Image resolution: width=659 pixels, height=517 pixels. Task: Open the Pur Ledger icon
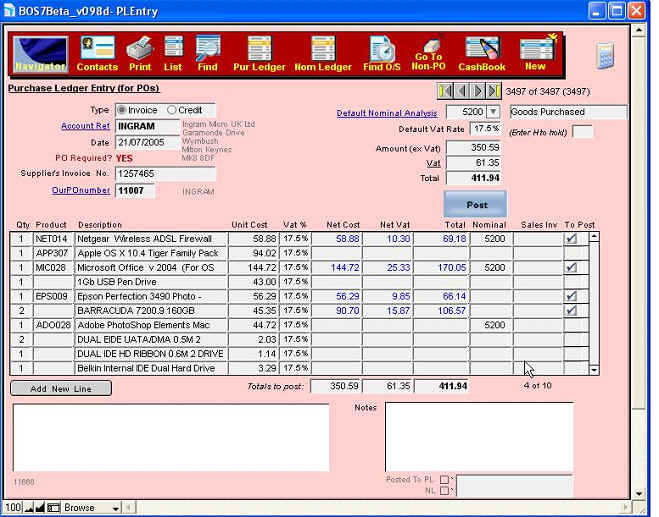point(259,55)
